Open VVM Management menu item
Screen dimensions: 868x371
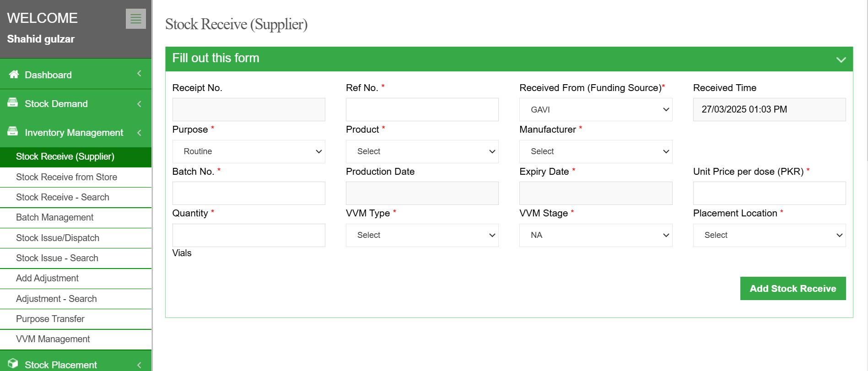tap(53, 339)
